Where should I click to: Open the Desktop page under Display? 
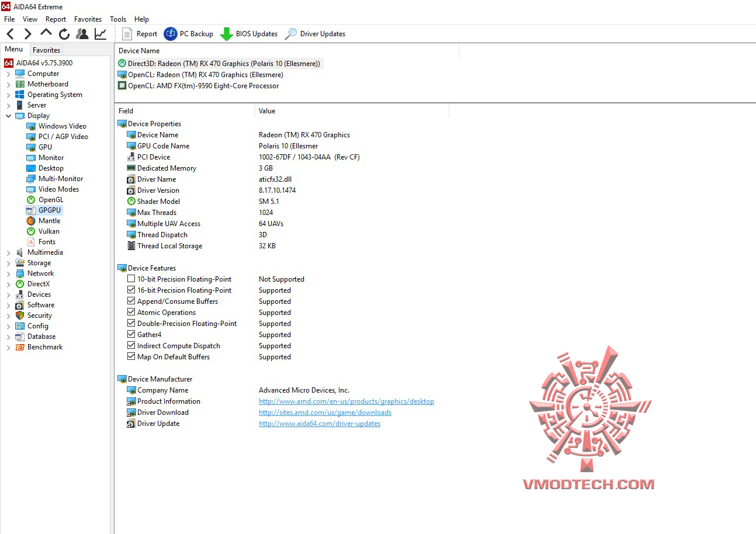[x=45, y=168]
